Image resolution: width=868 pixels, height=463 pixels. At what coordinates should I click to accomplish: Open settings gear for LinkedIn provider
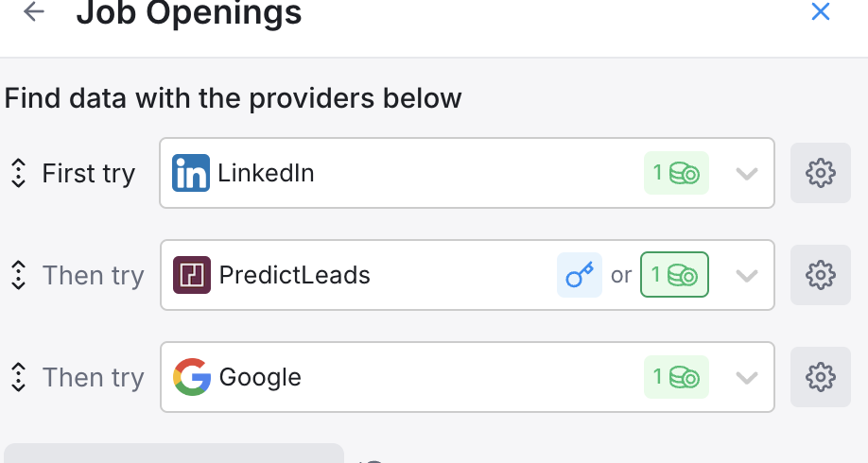point(820,173)
